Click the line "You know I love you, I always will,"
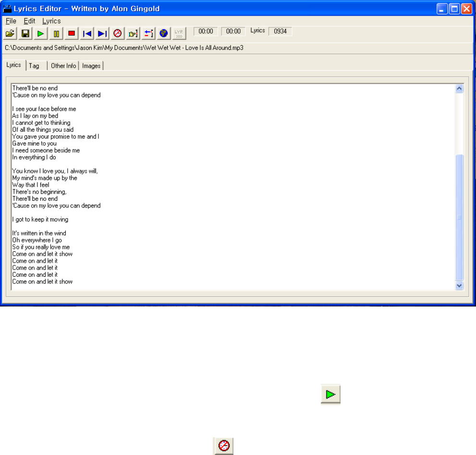This screenshot has height=455, width=476. point(55,171)
